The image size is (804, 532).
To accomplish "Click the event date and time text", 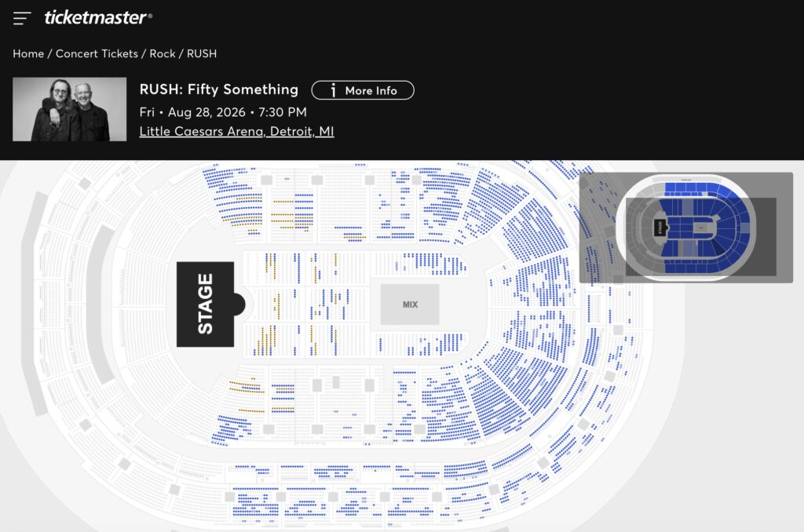I will (223, 112).
